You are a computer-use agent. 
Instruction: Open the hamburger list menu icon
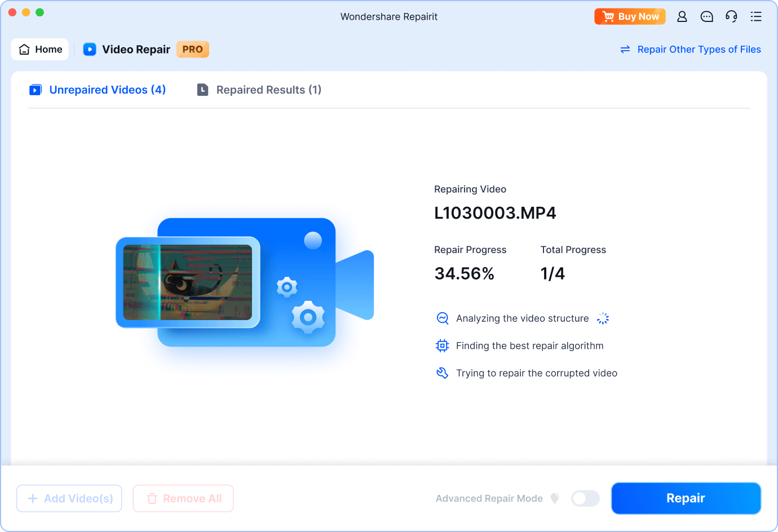point(756,16)
